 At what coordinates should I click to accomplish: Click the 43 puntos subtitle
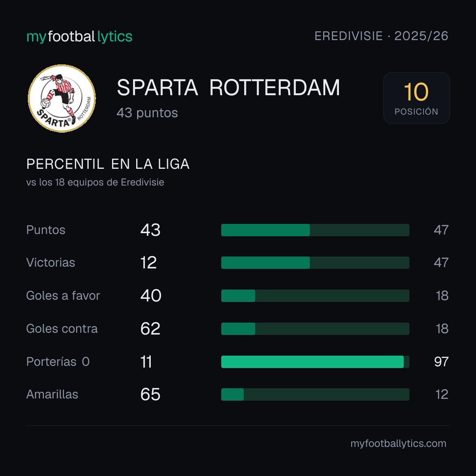click(147, 113)
